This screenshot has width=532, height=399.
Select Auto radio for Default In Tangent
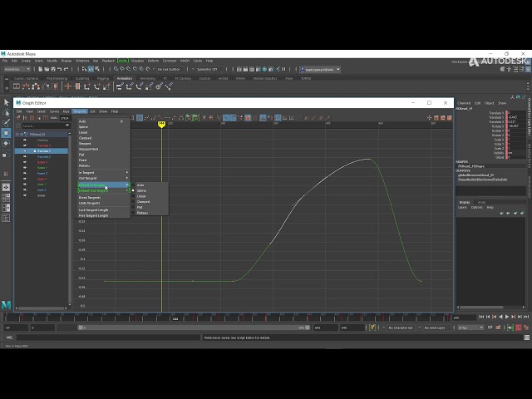133,185
